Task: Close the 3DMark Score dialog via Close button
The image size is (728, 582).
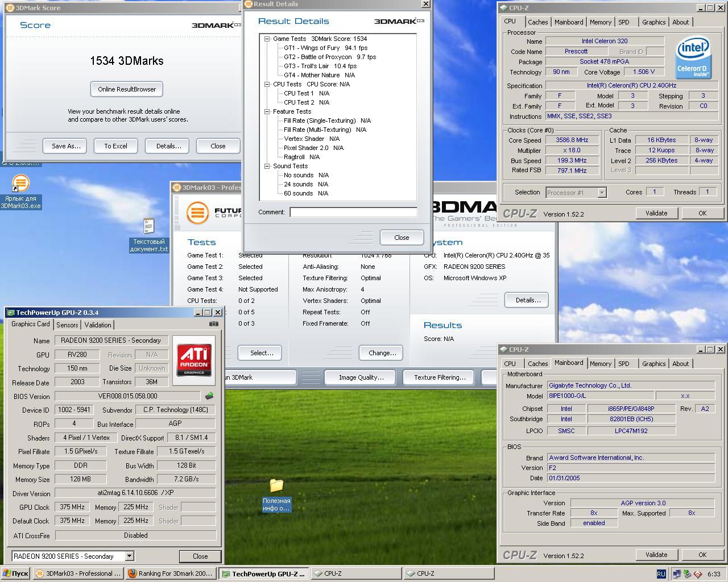Action: pyautogui.click(x=218, y=146)
